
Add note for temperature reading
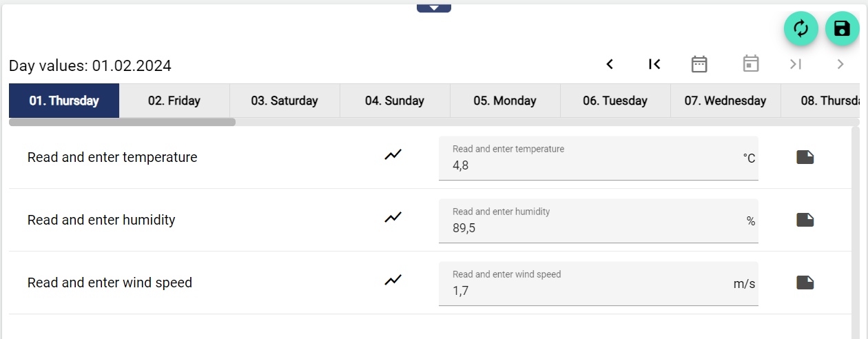(x=805, y=157)
